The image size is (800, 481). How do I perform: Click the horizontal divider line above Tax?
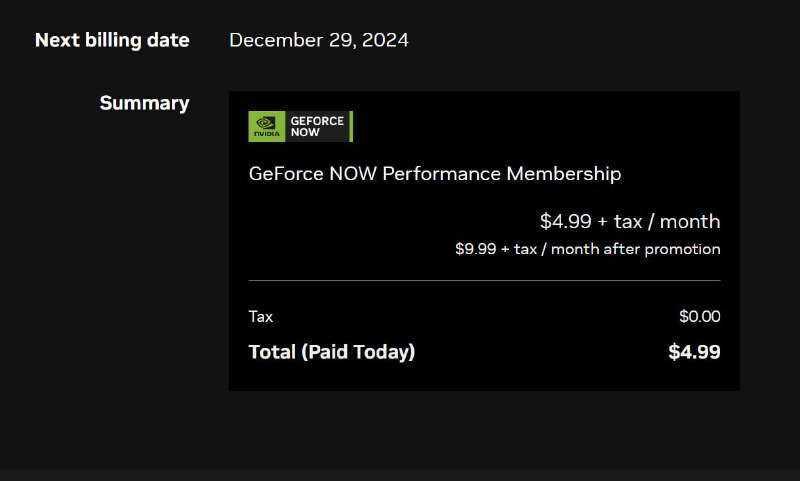click(484, 281)
